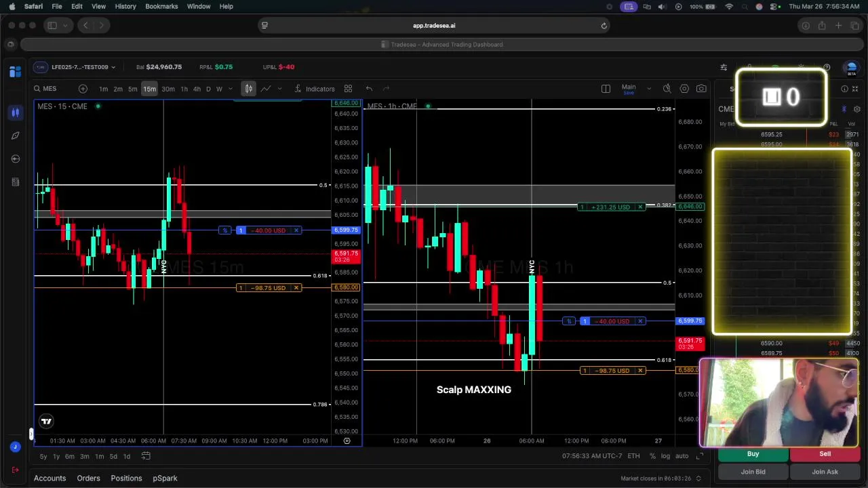Open the circular arrow sidebar icon
This screenshot has width=868, height=488.
coord(15,159)
